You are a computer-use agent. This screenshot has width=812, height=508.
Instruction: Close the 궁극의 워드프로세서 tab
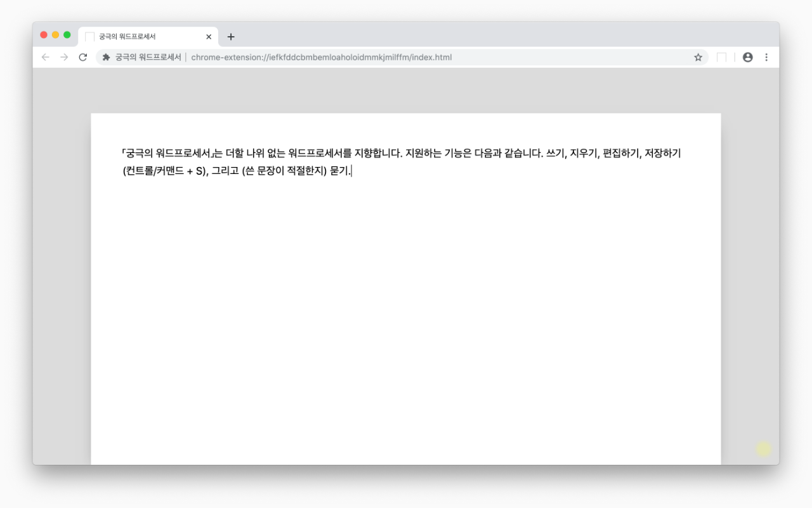click(x=208, y=36)
